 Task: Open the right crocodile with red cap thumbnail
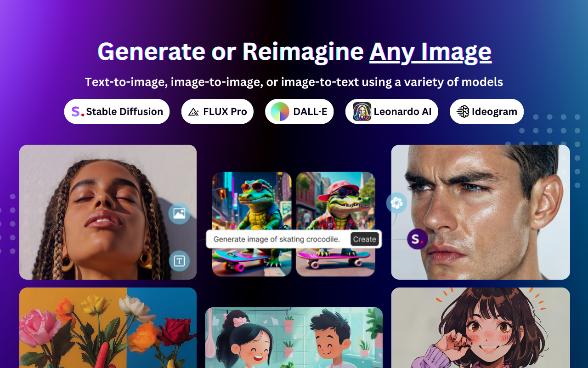coord(335,224)
